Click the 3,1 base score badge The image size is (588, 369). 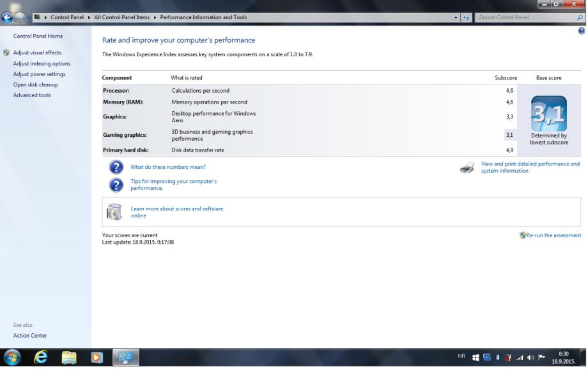tap(548, 113)
